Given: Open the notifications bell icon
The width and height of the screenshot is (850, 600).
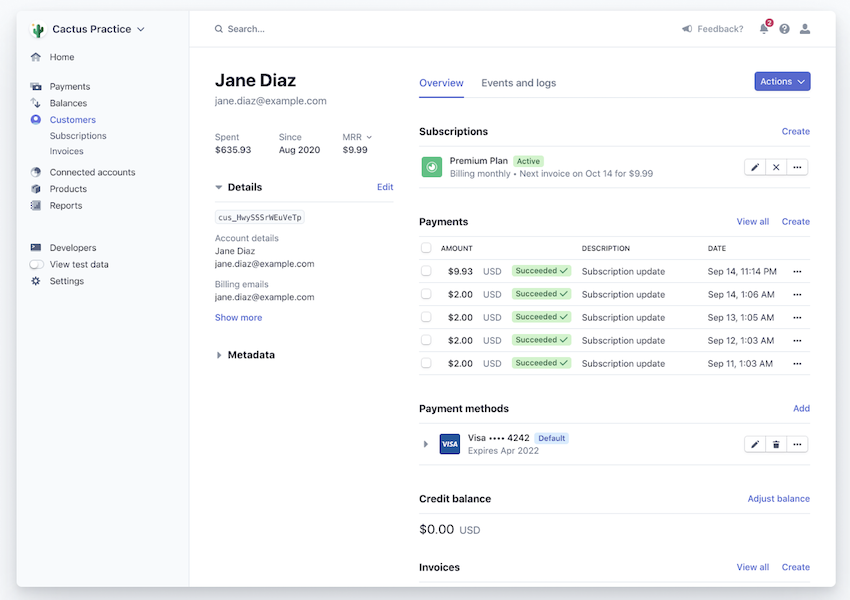Looking at the screenshot, I should point(763,28).
